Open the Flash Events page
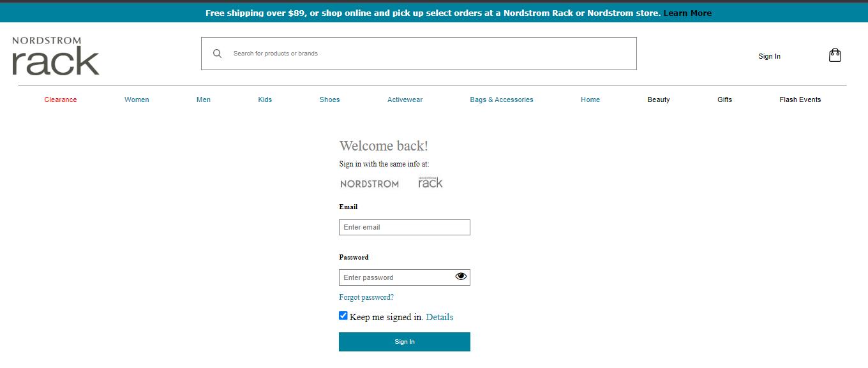Image resolution: width=868 pixels, height=368 pixels. click(x=800, y=99)
